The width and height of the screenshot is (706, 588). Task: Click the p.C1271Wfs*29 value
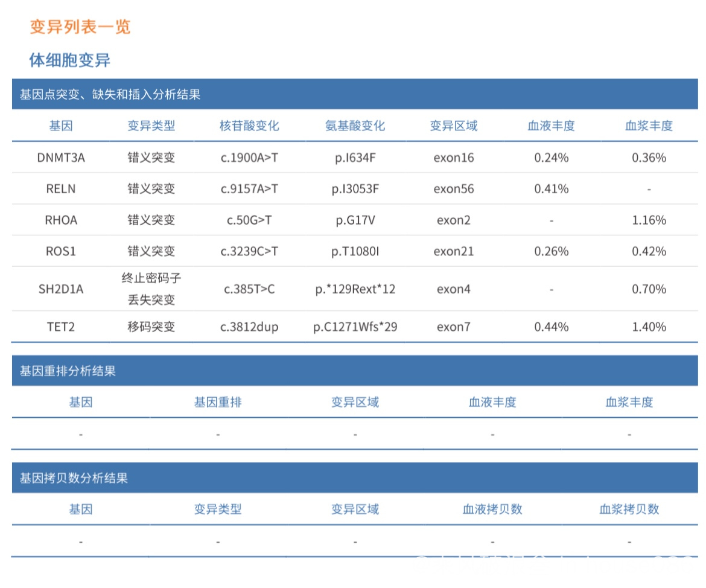(355, 327)
